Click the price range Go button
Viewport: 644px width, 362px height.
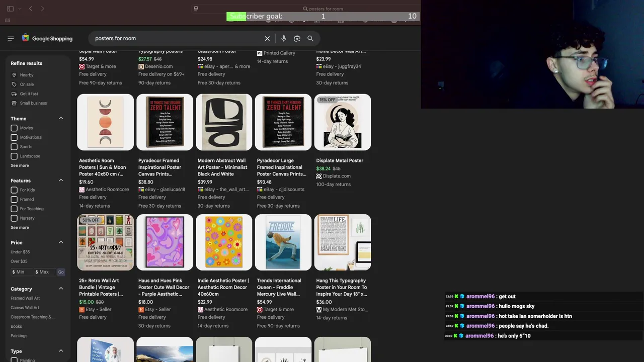click(x=61, y=272)
